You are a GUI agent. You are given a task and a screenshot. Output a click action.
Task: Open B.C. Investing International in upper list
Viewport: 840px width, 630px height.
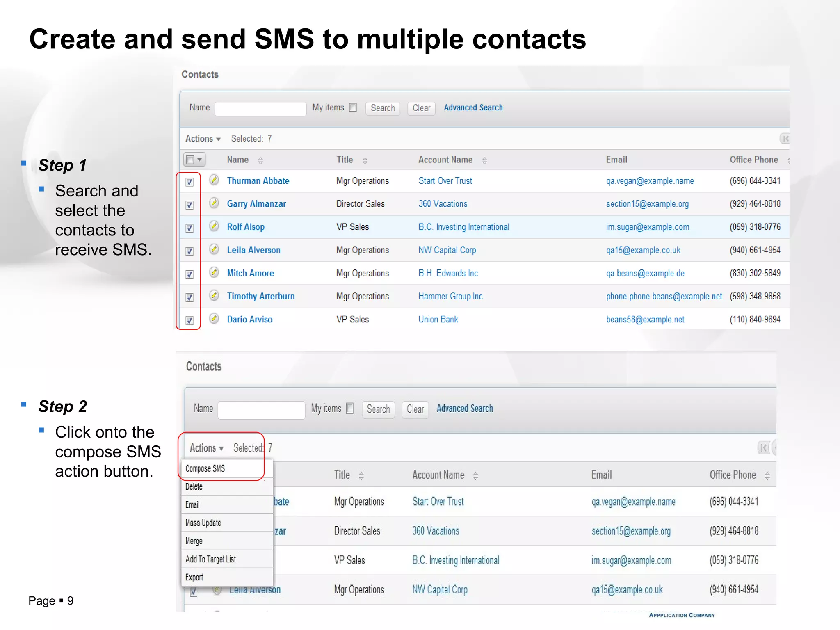pyautogui.click(x=464, y=227)
